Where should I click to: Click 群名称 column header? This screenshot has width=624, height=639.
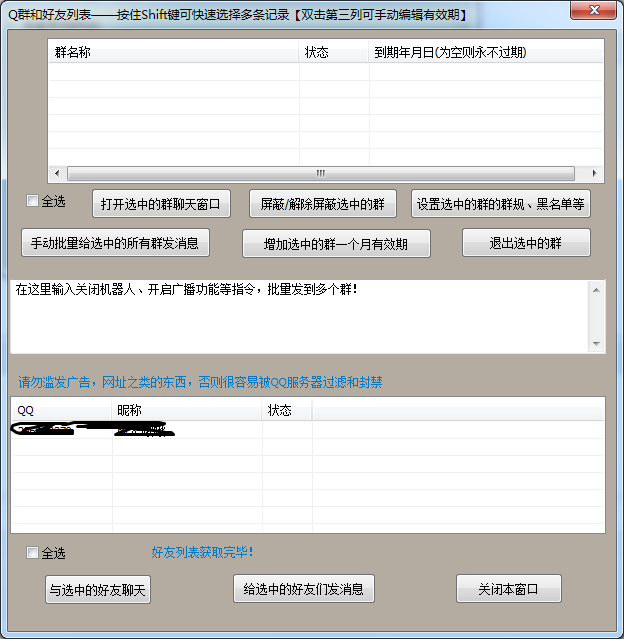pyautogui.click(x=174, y=52)
